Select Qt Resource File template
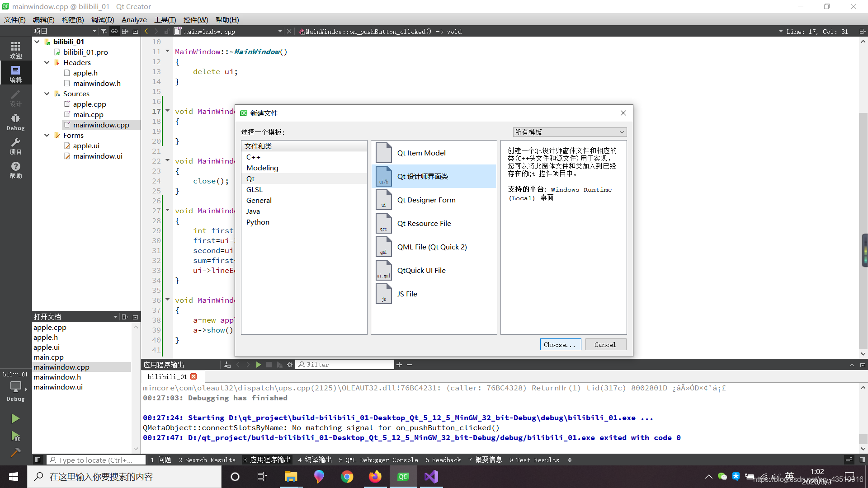The image size is (868, 488). point(424,223)
